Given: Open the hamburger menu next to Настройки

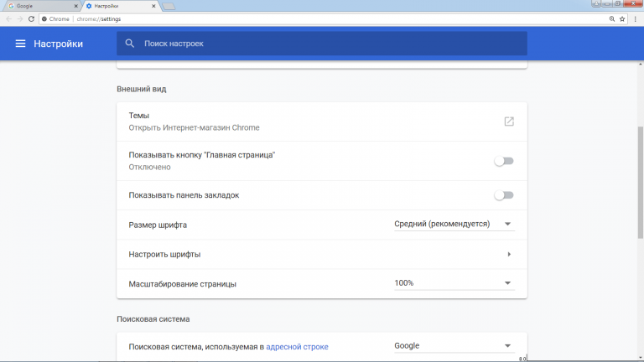Looking at the screenshot, I should coord(20,44).
